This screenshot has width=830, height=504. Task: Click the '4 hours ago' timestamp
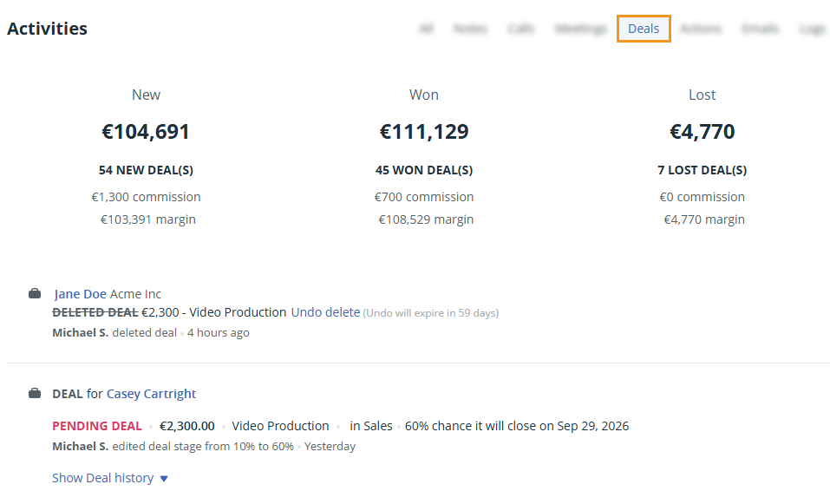(218, 333)
